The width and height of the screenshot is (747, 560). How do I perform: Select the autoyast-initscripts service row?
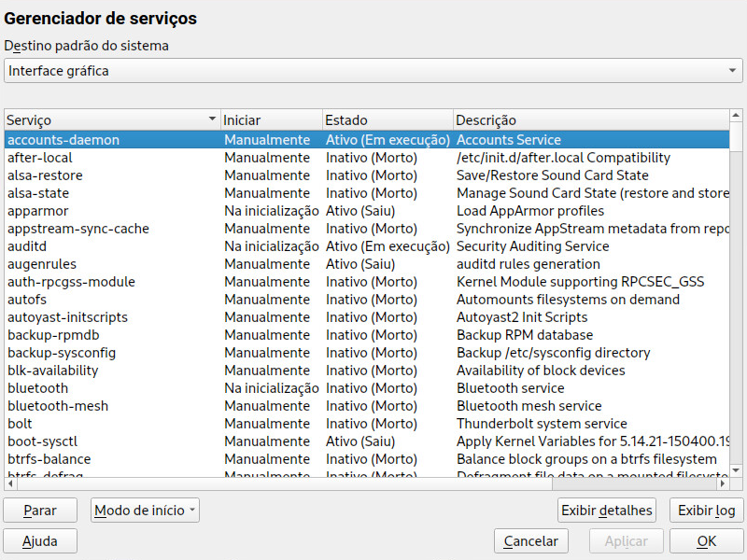367,317
